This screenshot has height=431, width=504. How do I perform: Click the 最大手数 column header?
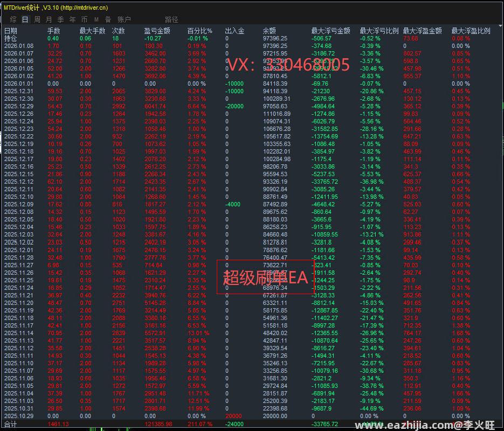point(93,31)
